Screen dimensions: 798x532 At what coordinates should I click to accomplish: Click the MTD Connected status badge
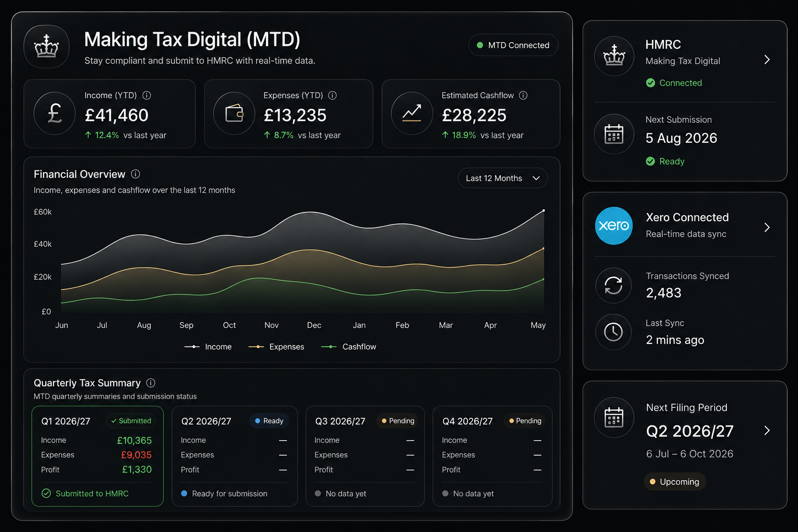pos(513,45)
